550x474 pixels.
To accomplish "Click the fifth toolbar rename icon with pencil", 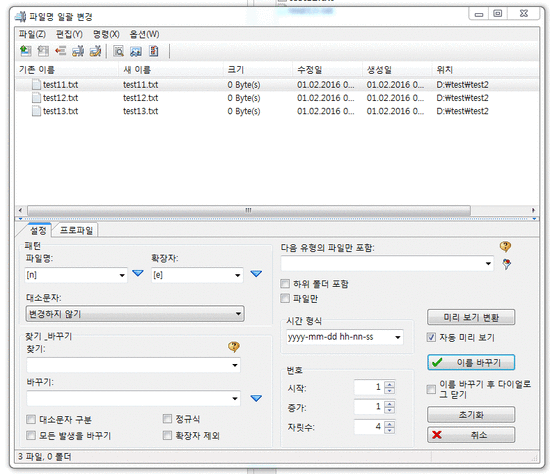I will [x=95, y=51].
